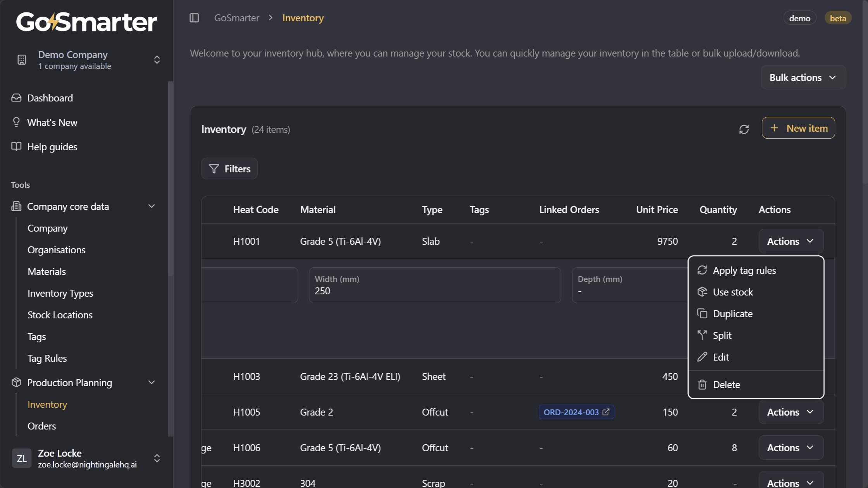Click the ZL user avatar

click(x=22, y=458)
